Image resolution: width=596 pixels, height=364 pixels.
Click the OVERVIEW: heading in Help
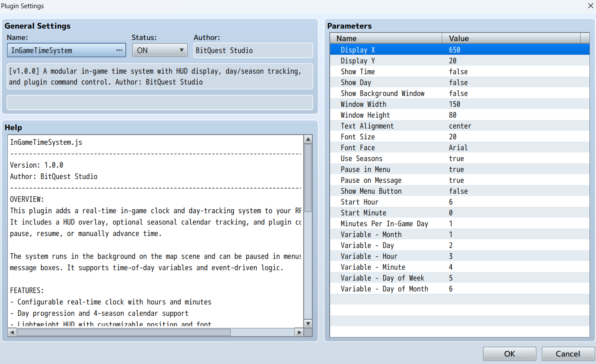(27, 199)
